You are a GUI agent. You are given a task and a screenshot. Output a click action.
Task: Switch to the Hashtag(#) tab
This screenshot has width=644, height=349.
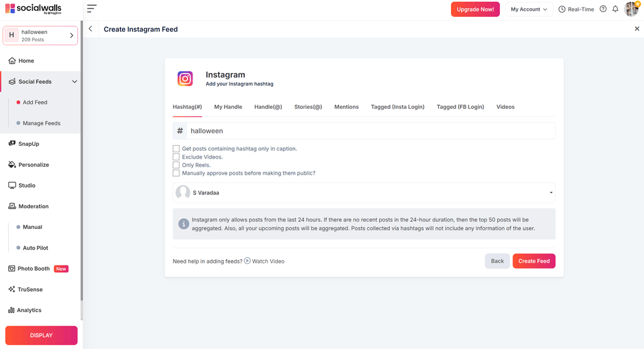click(x=187, y=107)
